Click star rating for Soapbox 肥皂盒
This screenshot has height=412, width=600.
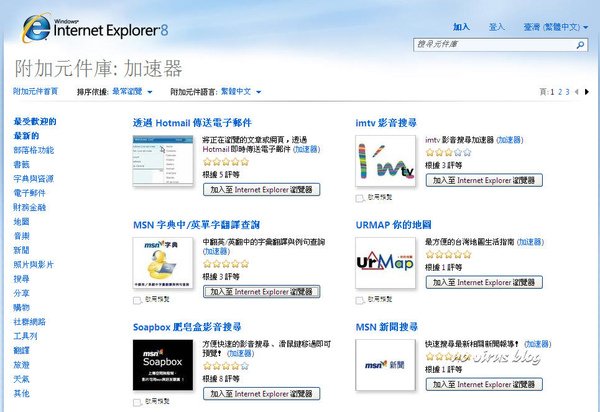[226, 366]
